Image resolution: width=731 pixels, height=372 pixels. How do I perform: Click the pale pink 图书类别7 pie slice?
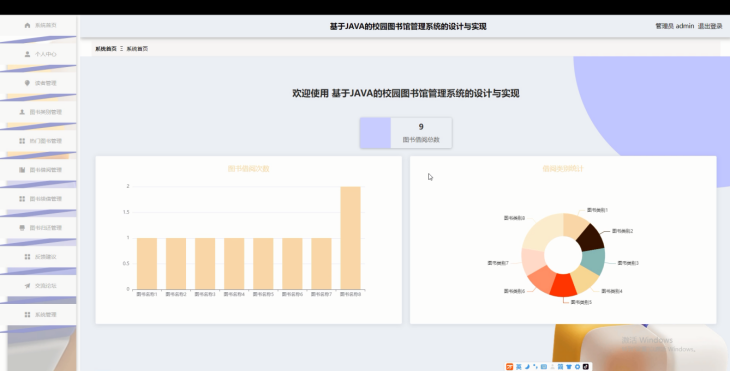tap(532, 261)
